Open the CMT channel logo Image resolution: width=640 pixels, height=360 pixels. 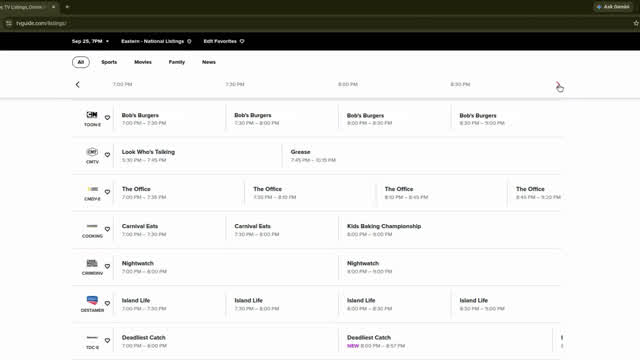tap(92, 152)
